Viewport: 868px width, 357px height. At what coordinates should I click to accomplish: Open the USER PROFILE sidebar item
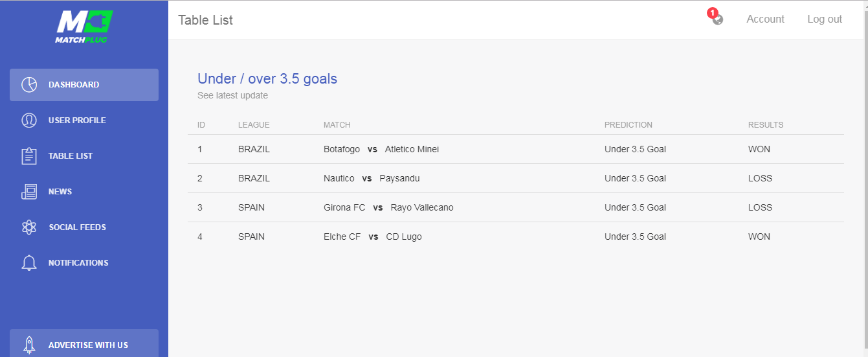(84, 121)
